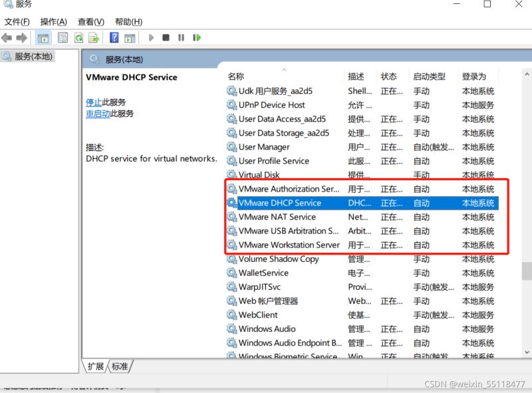Viewport: 532px width, 393px height.
Task: Click the gear icon of Windows Audio
Action: click(x=231, y=329)
